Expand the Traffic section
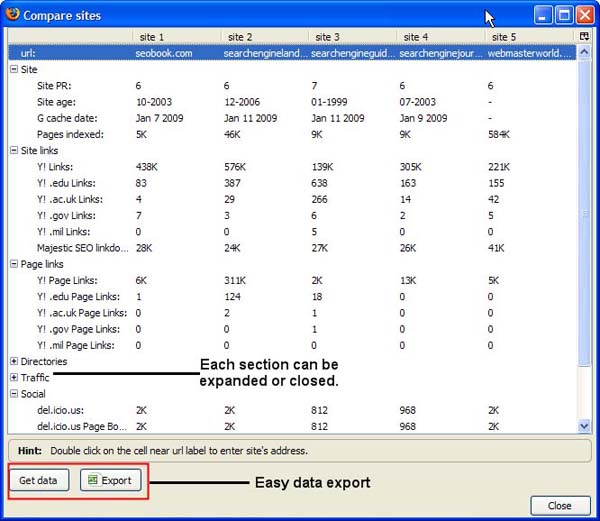 click(x=14, y=377)
